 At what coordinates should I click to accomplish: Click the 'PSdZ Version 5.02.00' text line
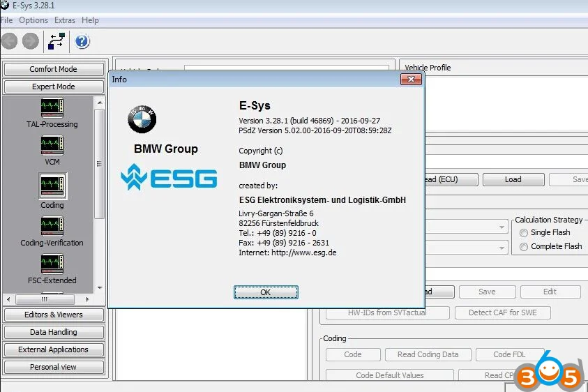[315, 130]
